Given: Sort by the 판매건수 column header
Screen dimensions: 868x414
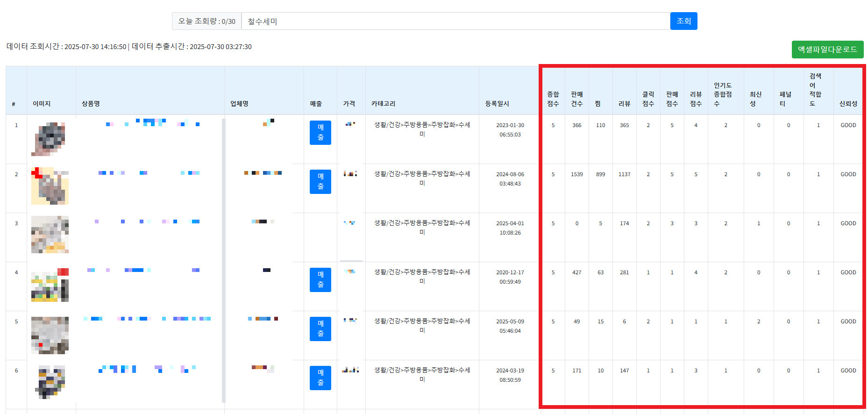Looking at the screenshot, I should (x=576, y=99).
